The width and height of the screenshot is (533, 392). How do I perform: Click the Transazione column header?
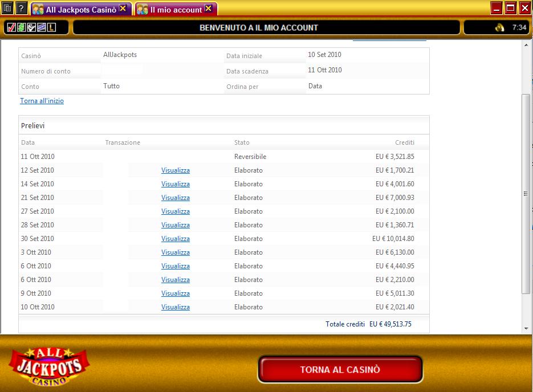tap(123, 142)
